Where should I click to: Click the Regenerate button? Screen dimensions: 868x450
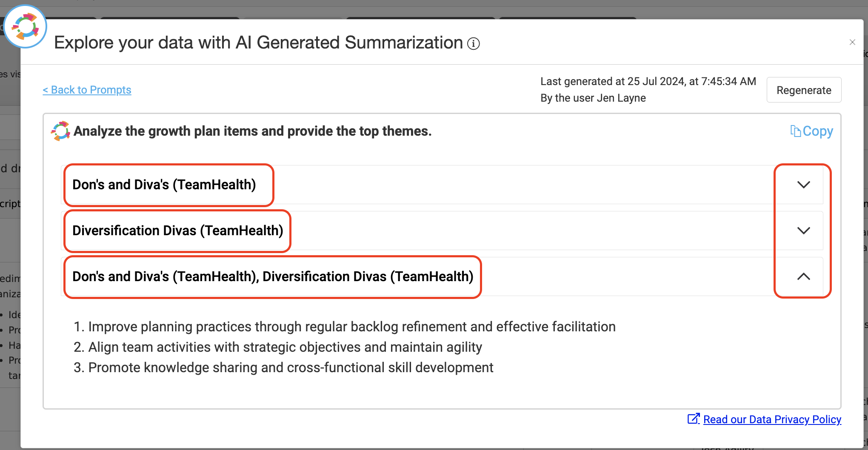tap(804, 90)
